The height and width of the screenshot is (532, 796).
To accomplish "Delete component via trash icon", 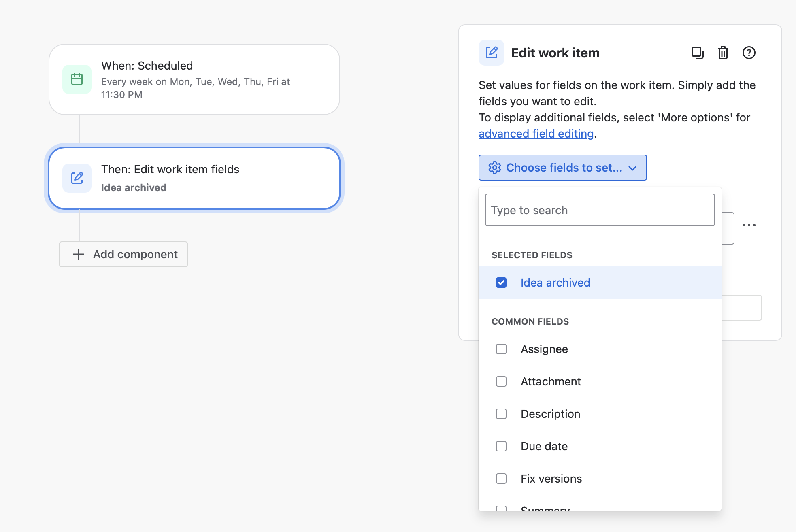I will pos(723,53).
